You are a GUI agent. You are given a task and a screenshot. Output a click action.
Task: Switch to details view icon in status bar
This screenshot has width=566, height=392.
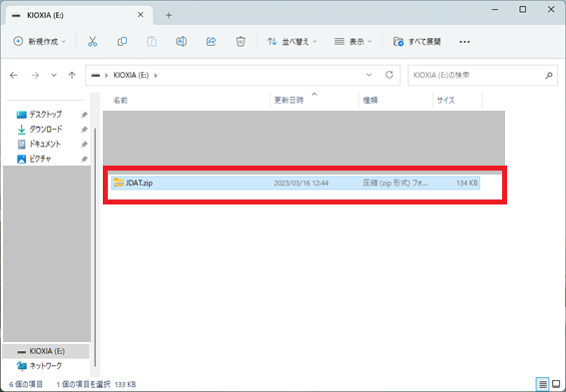542,384
